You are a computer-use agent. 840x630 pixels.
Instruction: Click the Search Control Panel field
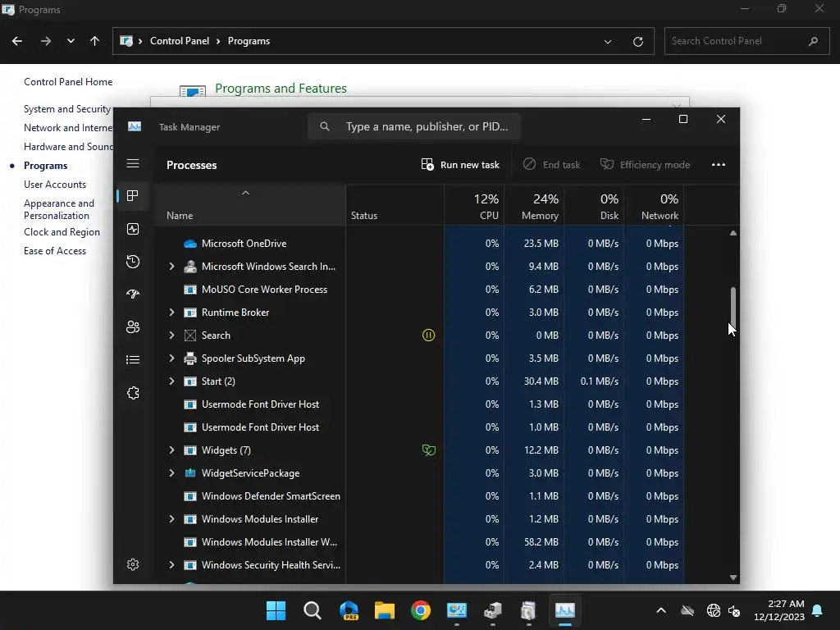pos(746,41)
